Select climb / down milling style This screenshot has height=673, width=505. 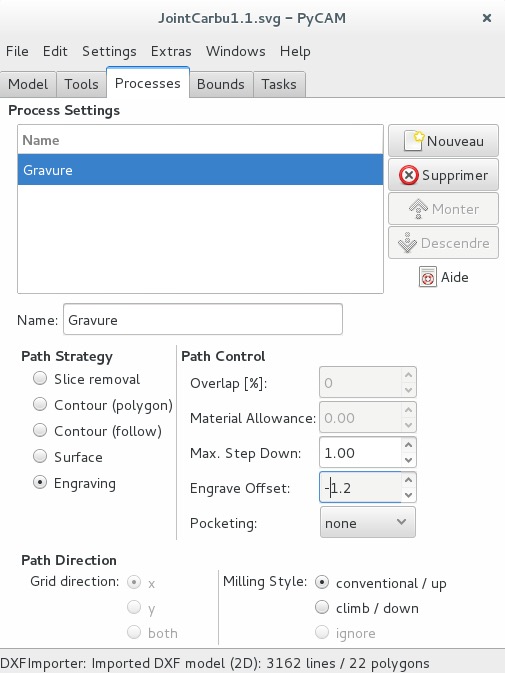pos(322,608)
